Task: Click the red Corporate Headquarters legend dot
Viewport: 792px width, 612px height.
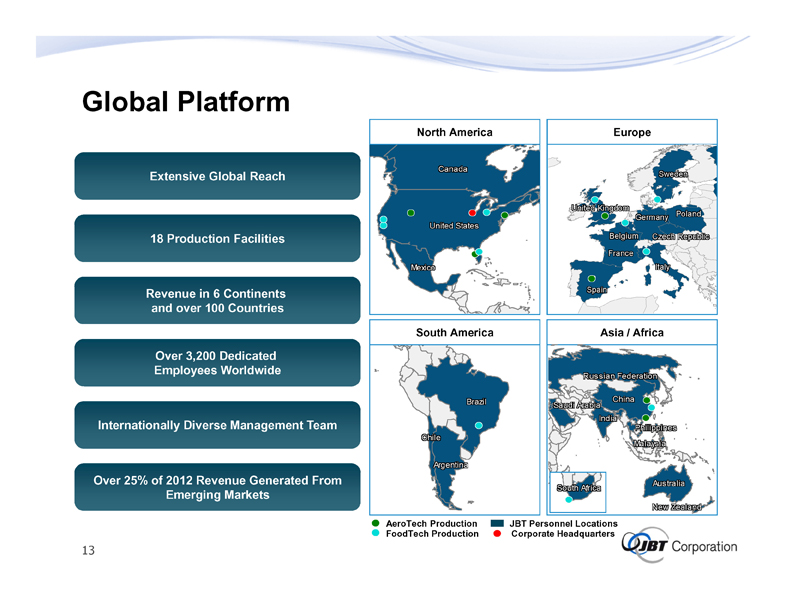Action: (x=497, y=534)
